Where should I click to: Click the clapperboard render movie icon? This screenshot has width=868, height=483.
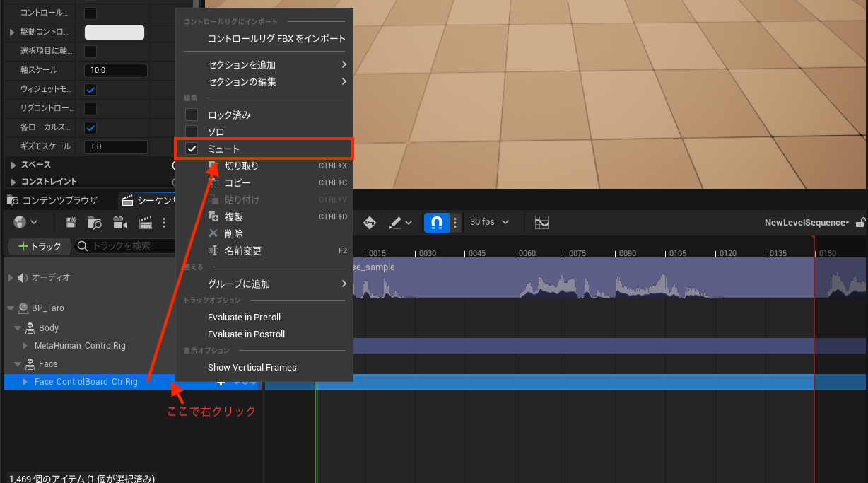pos(146,223)
